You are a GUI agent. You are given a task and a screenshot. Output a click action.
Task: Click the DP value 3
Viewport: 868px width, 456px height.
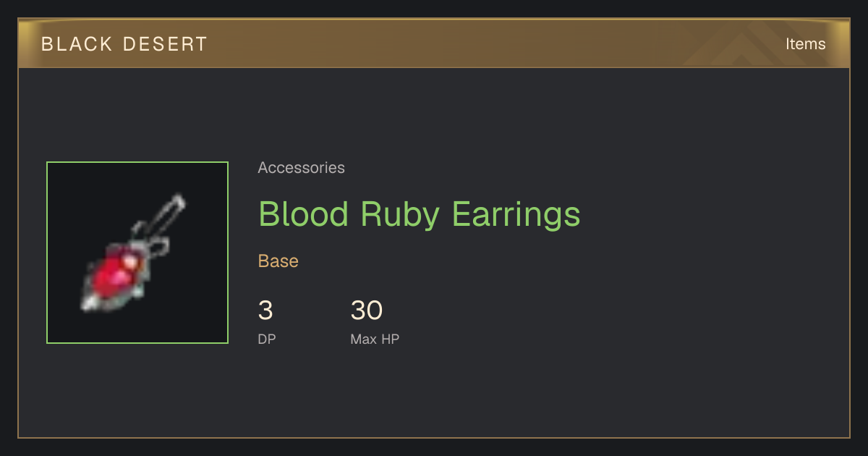[265, 311]
